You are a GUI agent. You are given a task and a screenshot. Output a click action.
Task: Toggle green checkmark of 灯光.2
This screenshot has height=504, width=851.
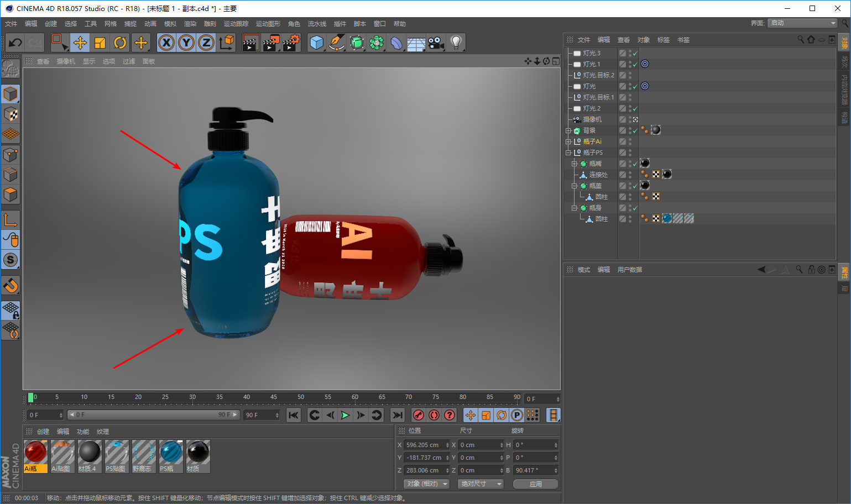(635, 109)
